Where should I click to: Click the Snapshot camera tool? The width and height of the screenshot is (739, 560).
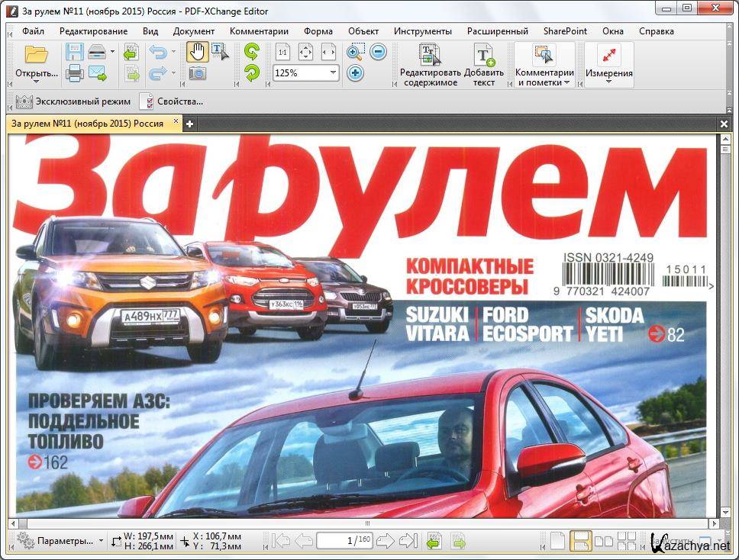click(x=197, y=73)
